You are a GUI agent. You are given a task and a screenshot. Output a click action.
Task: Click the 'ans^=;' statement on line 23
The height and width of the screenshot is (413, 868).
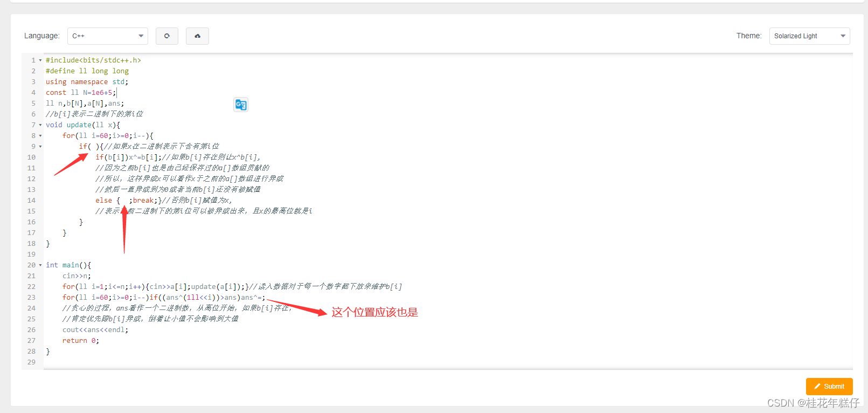click(x=253, y=298)
